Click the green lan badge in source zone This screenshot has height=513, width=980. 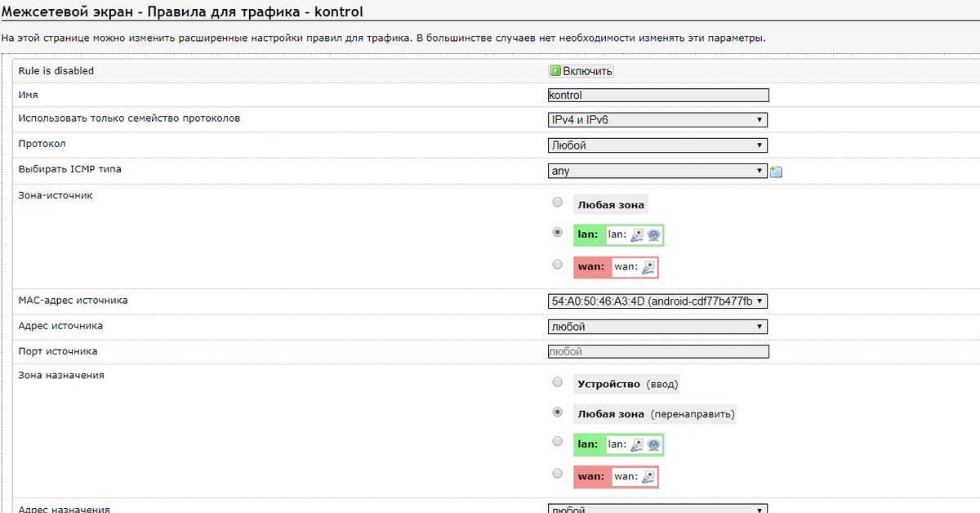(588, 235)
